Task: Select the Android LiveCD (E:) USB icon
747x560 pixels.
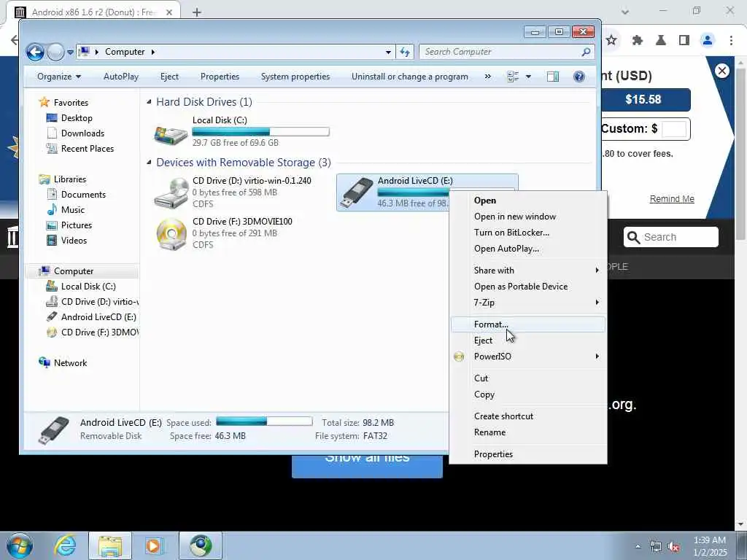Action: point(357,192)
